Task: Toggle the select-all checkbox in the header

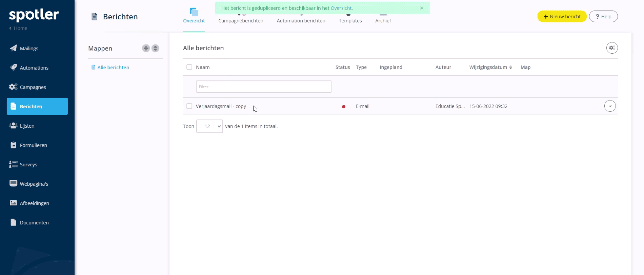Action: (x=189, y=67)
